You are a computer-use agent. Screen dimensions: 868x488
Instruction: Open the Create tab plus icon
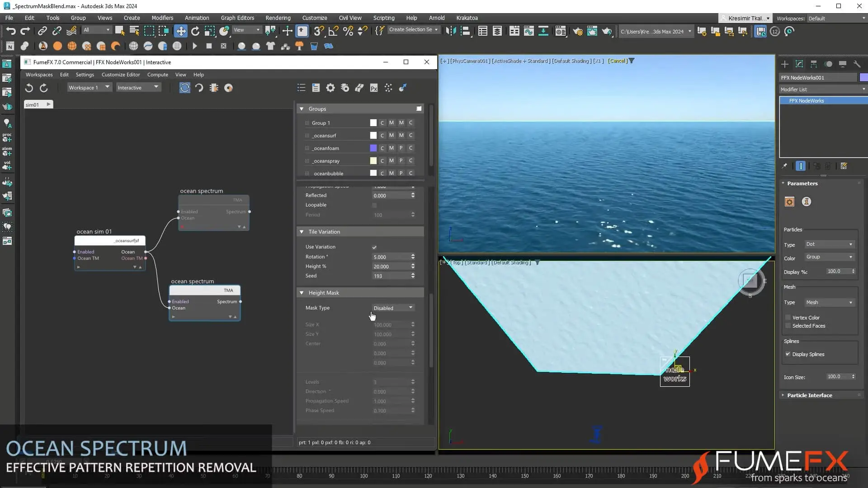[785, 64]
